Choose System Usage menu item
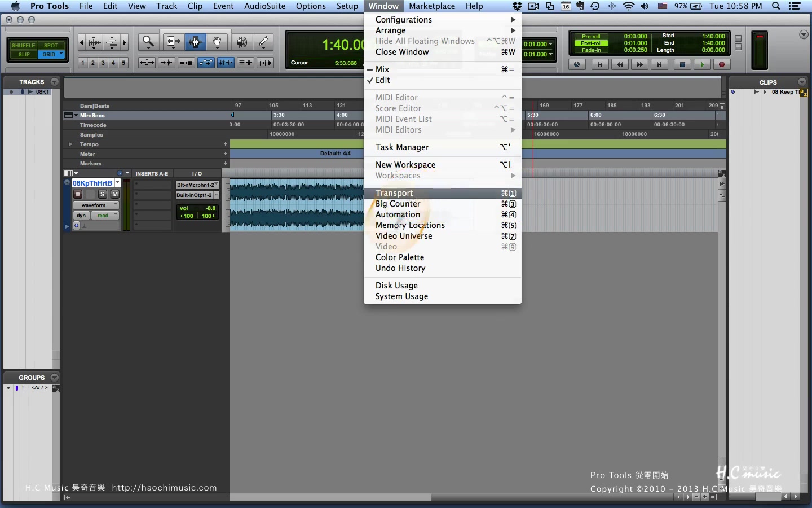This screenshot has height=508, width=812. pos(443,296)
